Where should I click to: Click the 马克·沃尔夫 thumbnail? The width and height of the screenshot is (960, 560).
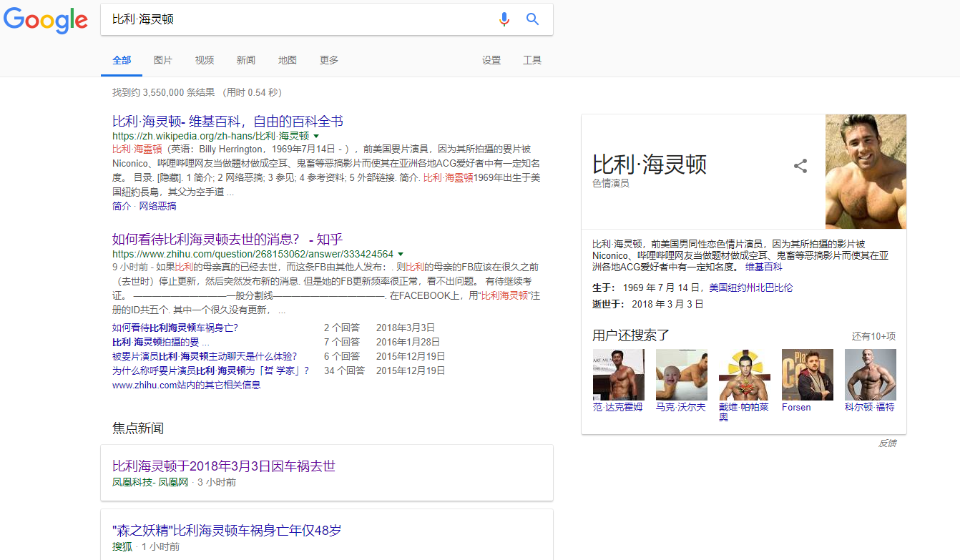pyautogui.click(x=681, y=374)
